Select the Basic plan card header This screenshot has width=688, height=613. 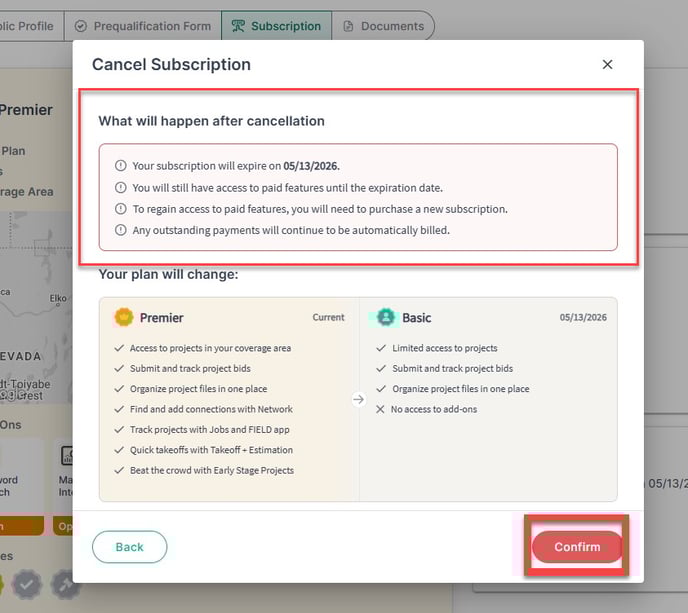[x=488, y=317]
